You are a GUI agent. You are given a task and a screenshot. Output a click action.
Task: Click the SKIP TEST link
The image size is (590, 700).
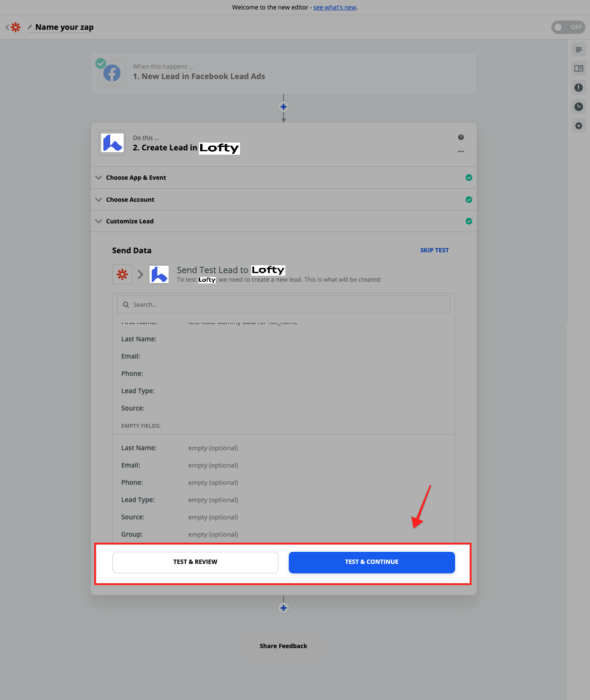coord(434,250)
